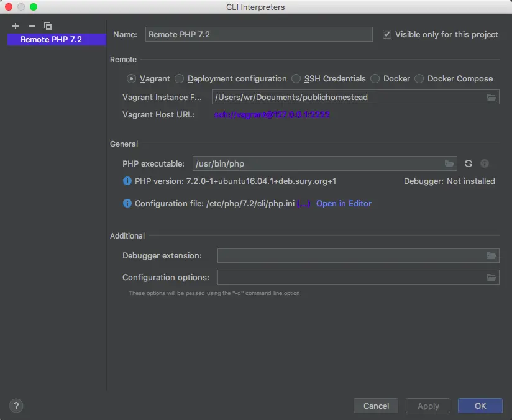Select Remote PHP 7.2 in interpreter list
The image size is (512, 420).
point(57,40)
